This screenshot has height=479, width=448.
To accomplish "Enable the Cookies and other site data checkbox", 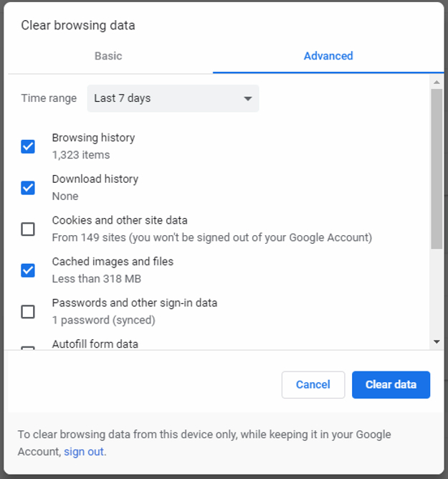I will coord(28,229).
